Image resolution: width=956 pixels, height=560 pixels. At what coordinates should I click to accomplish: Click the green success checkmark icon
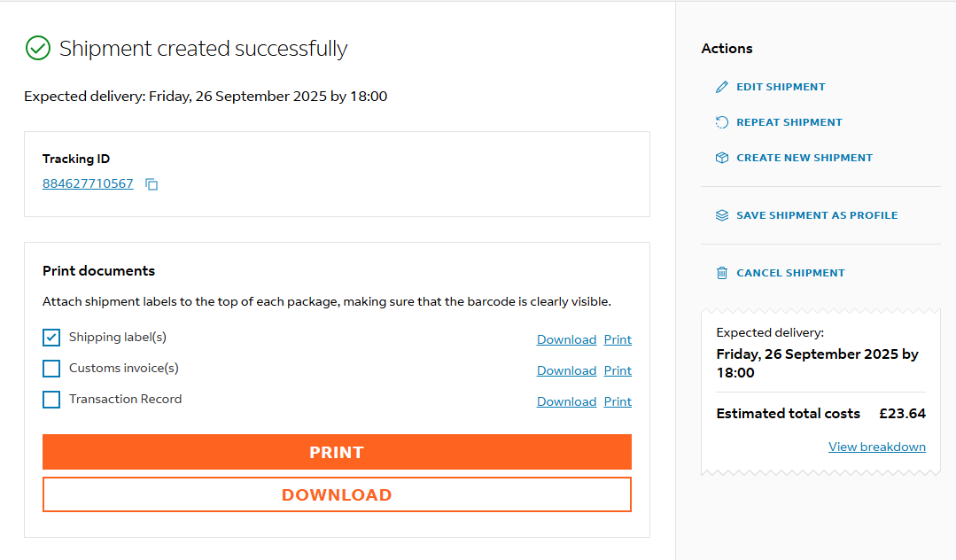coord(37,48)
